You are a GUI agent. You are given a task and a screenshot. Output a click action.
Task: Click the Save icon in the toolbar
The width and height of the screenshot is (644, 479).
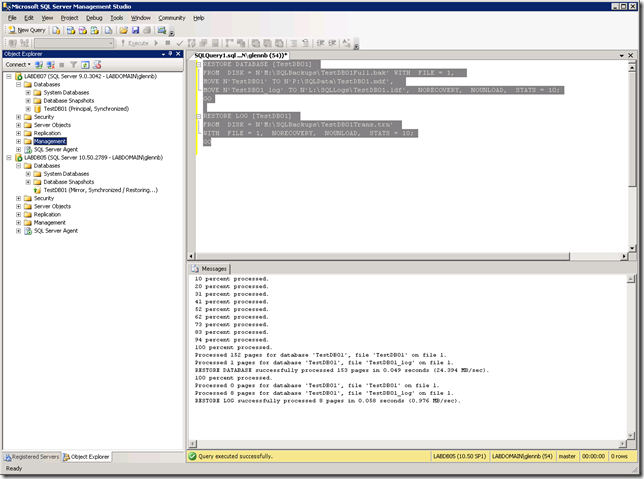134,30
